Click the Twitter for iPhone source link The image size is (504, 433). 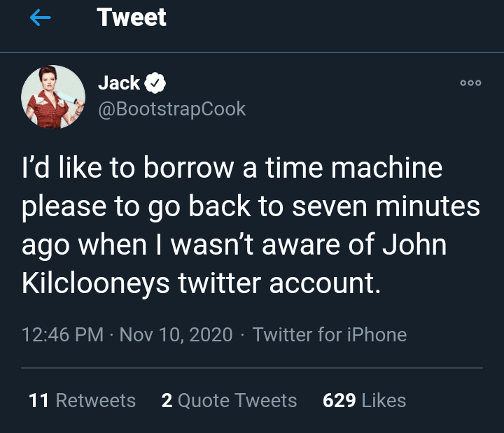330,334
